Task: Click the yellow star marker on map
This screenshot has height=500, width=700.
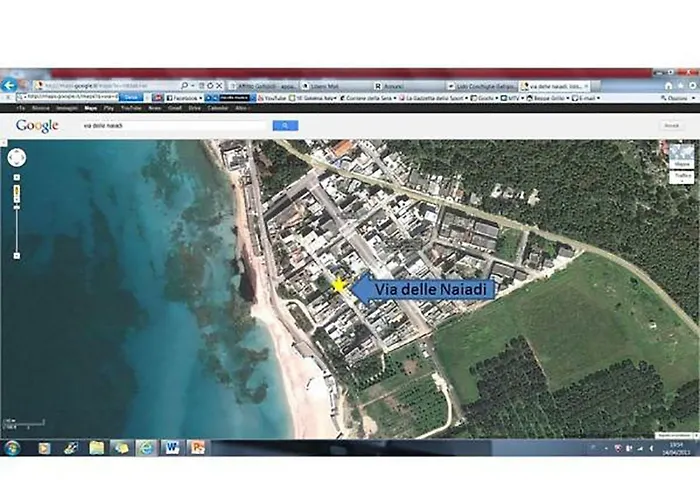Action: click(x=339, y=286)
